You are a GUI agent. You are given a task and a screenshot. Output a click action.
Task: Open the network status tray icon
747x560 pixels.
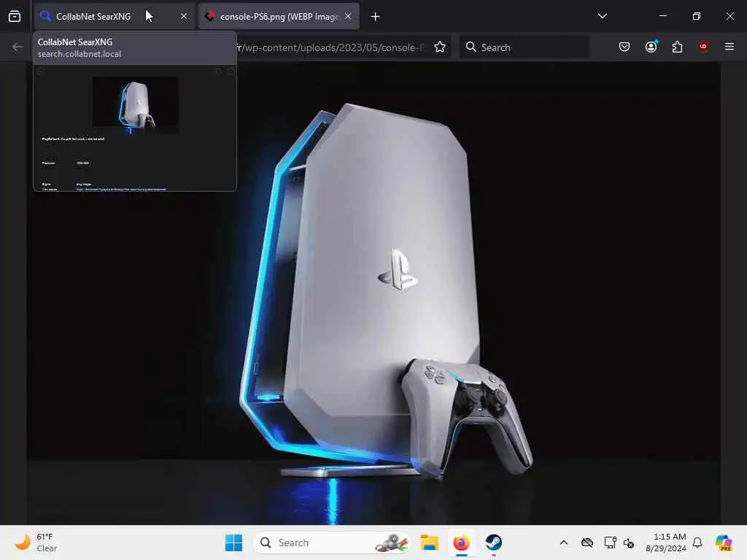[x=610, y=542]
